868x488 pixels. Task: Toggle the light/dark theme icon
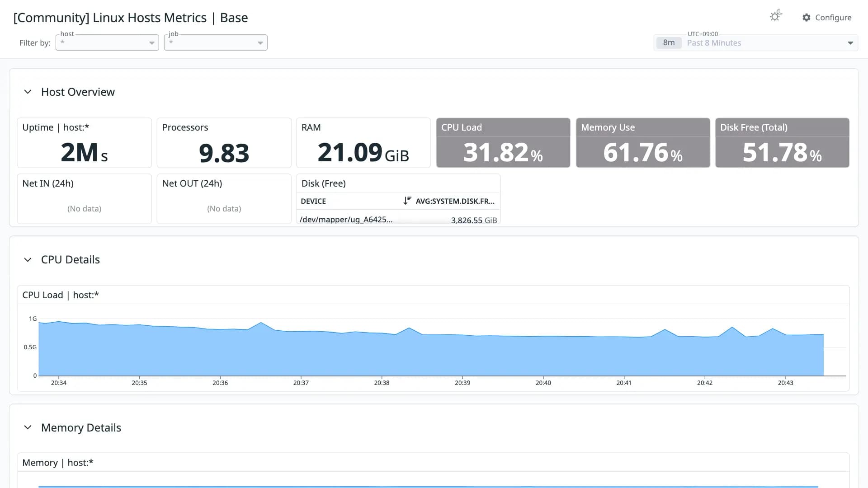[x=776, y=16]
